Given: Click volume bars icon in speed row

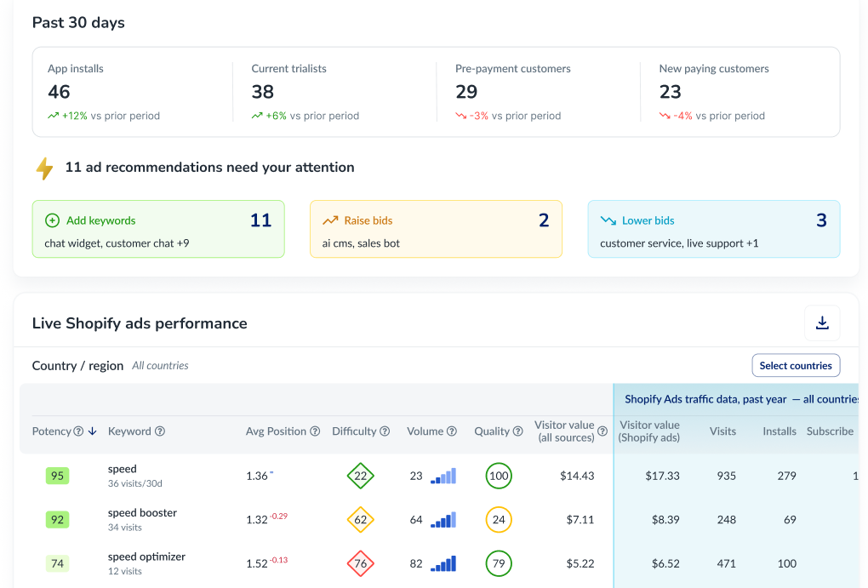Looking at the screenshot, I should tap(443, 476).
